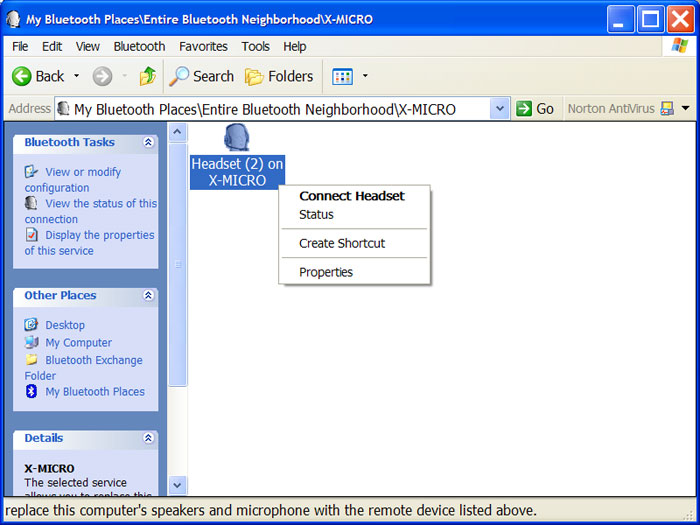
Task: Go up one folder level icon
Action: 148,76
